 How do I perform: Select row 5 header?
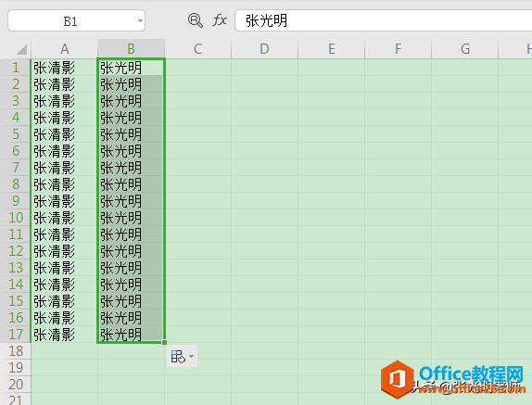[x=16, y=134]
